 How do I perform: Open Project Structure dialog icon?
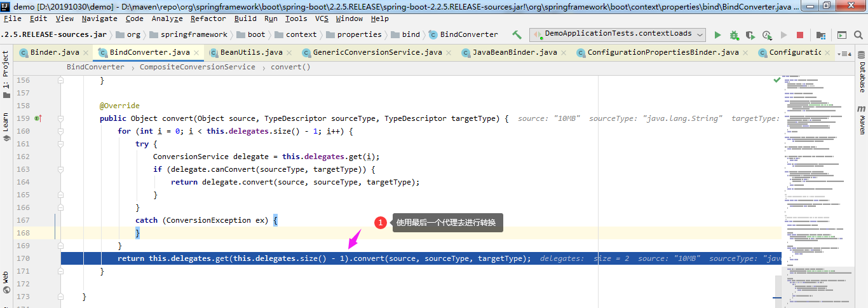[820, 35]
